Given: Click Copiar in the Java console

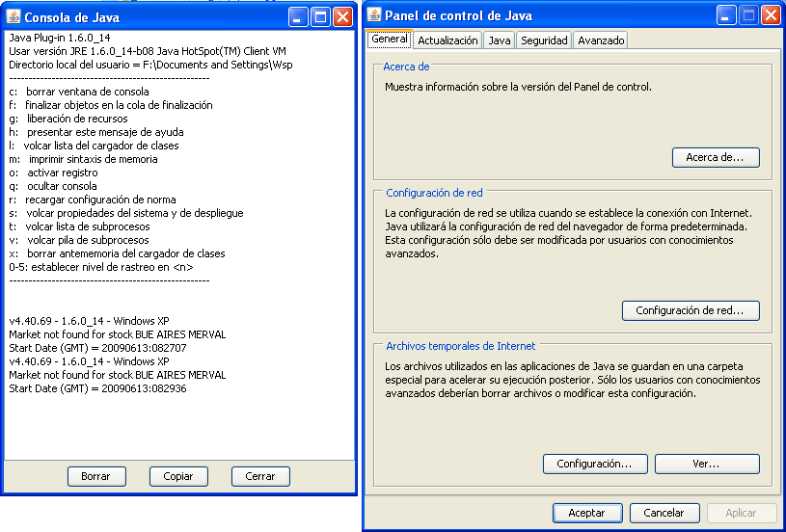Looking at the screenshot, I should 178,476.
